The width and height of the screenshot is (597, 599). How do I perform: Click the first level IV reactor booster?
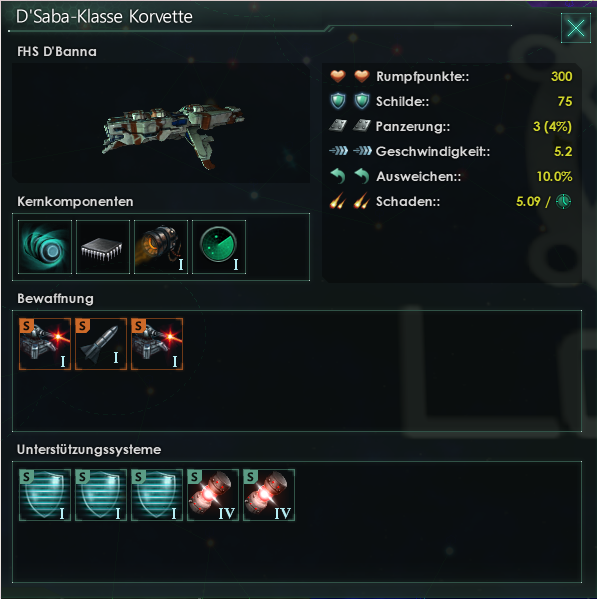213,495
